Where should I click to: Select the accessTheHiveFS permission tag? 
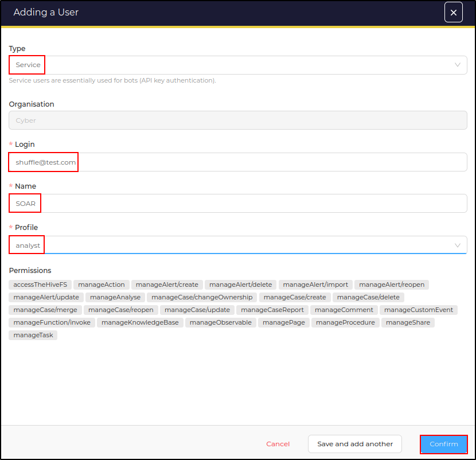(x=40, y=284)
